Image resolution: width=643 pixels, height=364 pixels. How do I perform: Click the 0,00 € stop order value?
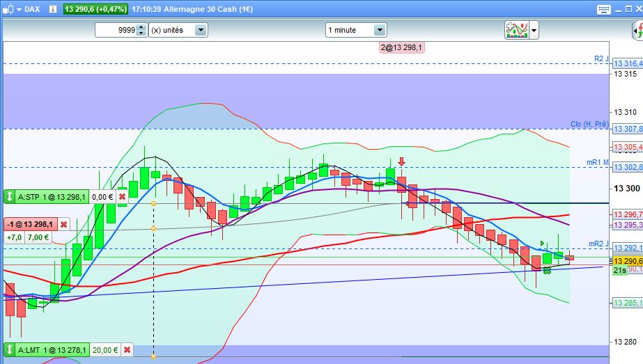(102, 197)
